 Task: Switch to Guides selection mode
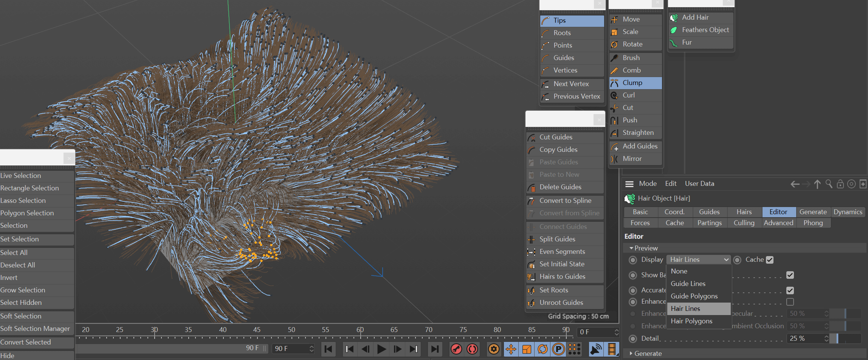(x=572, y=58)
